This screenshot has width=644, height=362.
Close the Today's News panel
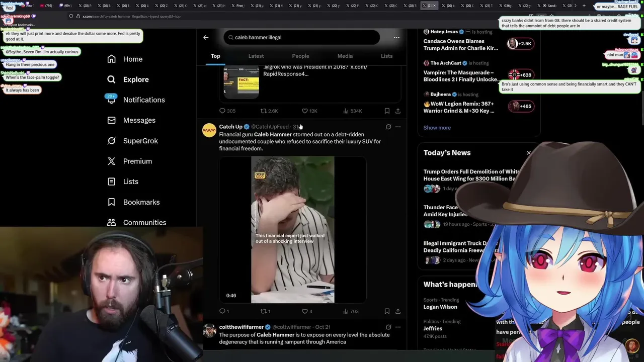529,153
